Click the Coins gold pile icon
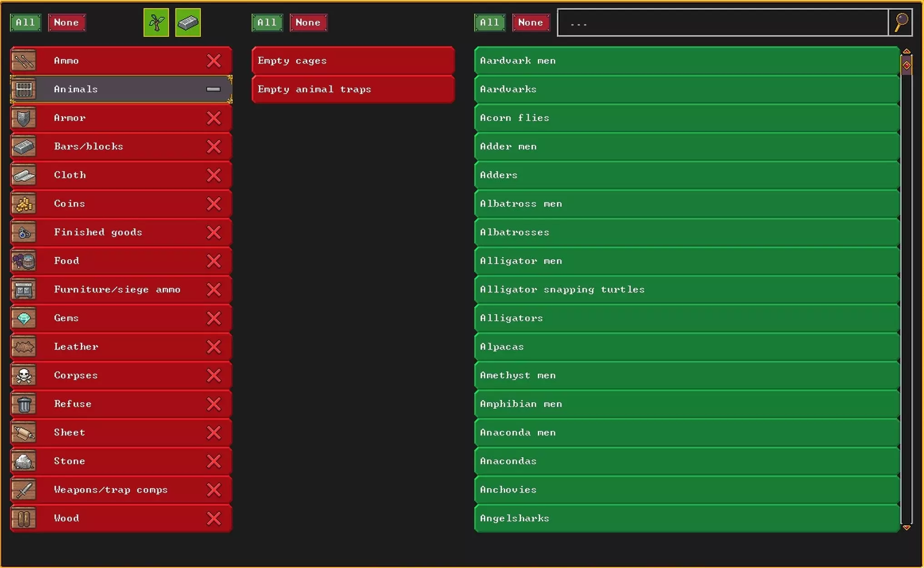 [x=24, y=204]
